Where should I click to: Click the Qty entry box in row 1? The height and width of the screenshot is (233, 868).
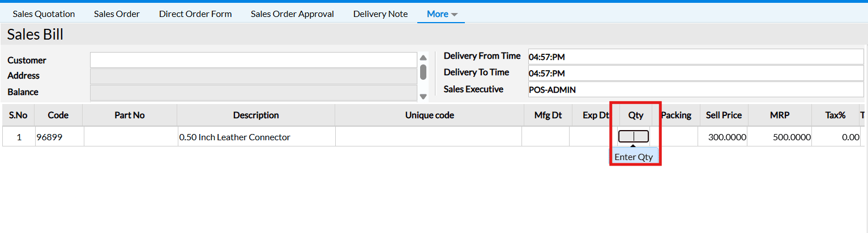click(x=634, y=136)
